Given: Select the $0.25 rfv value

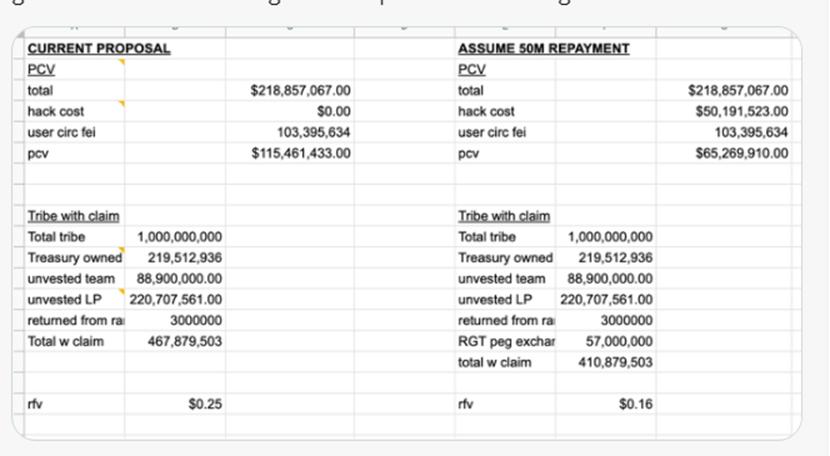Looking at the screenshot, I should 205,404.
